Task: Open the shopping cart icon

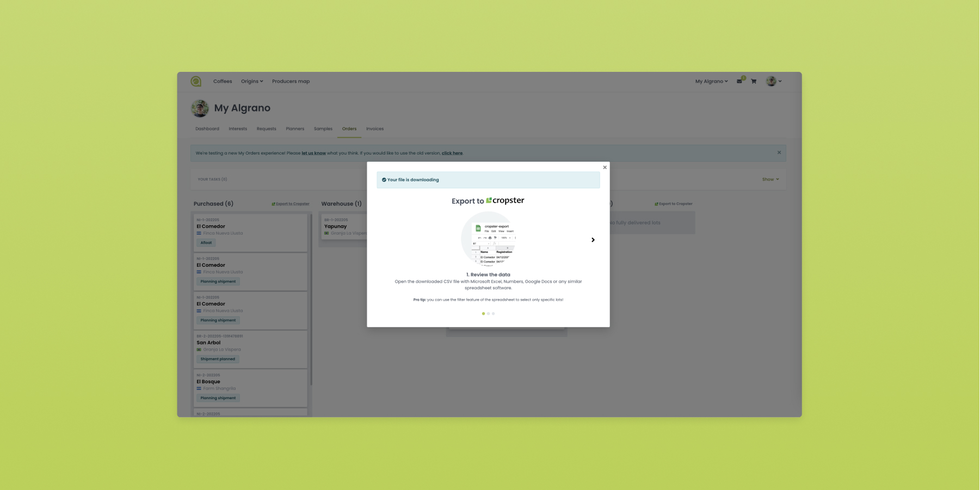Action: 754,82
